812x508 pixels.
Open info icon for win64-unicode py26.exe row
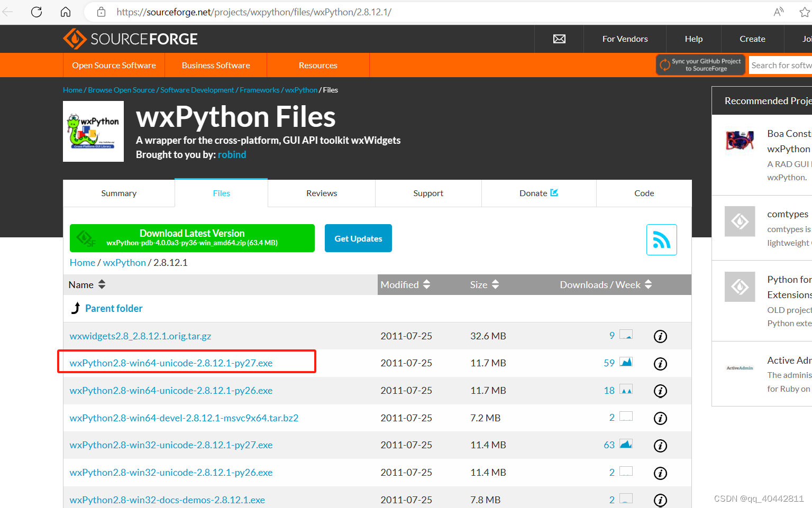click(660, 391)
